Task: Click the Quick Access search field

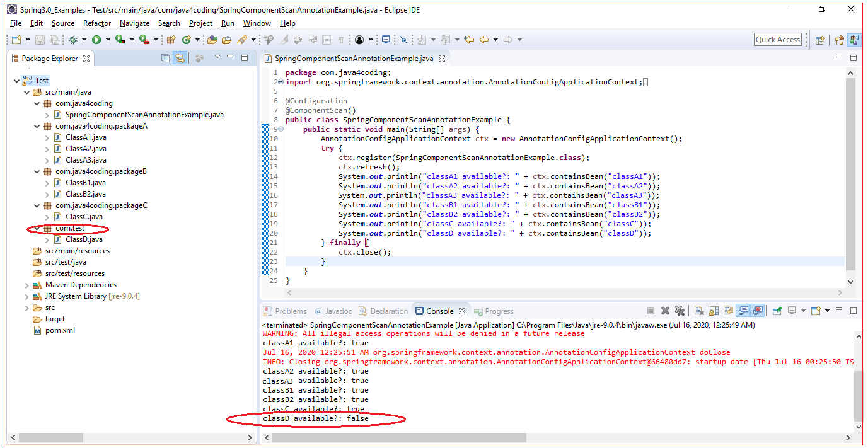Action: pos(778,40)
